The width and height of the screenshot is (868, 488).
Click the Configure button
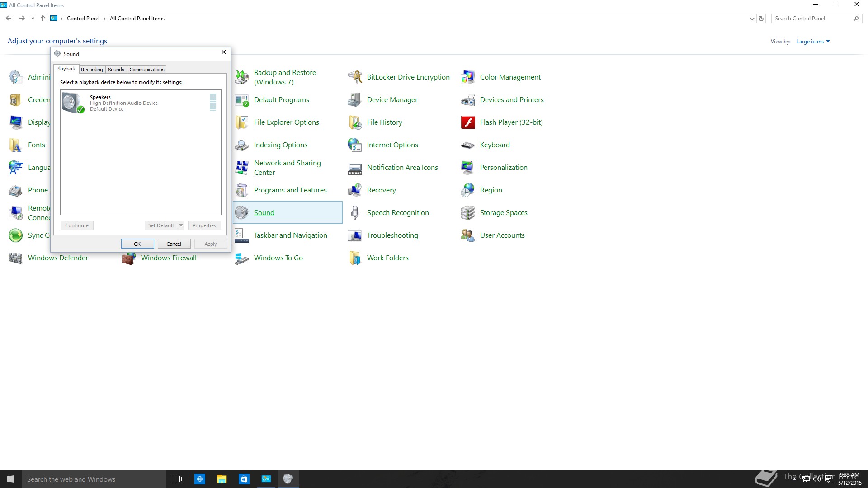[77, 225]
